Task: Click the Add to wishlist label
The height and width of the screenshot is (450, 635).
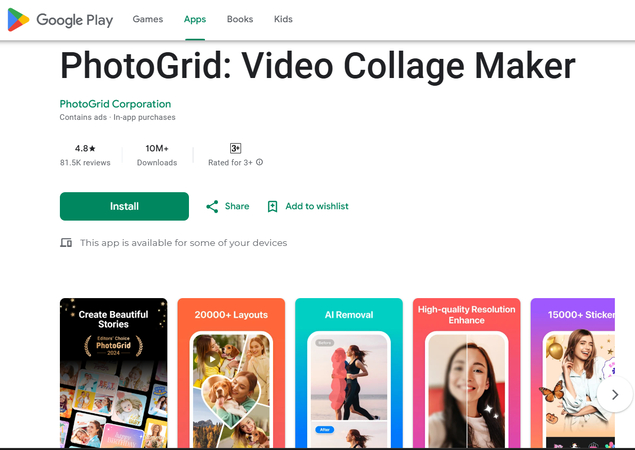Action: point(317,206)
